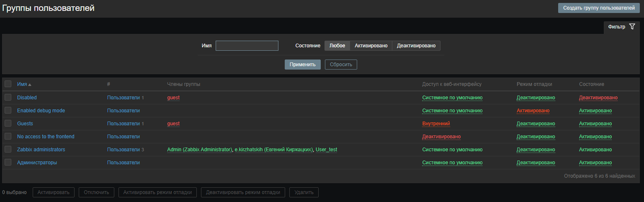The width and height of the screenshot is (644, 202).
Task: Select Деактивировано state filter option
Action: click(x=416, y=46)
